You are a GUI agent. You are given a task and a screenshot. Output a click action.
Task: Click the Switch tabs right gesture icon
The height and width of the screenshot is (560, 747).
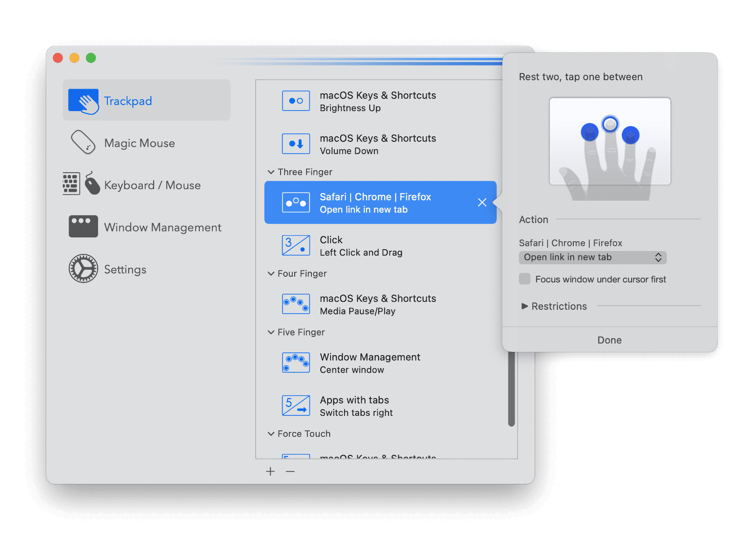tap(296, 406)
